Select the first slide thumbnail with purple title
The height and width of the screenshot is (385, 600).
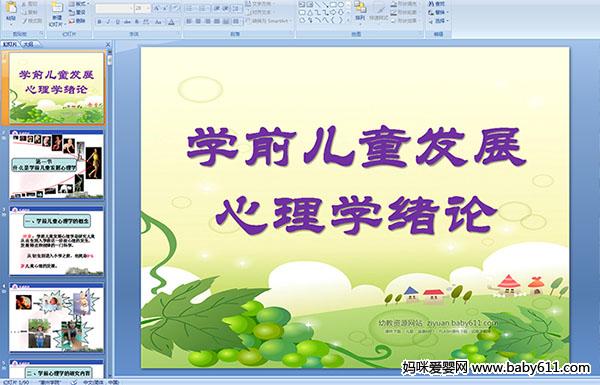pos(57,88)
